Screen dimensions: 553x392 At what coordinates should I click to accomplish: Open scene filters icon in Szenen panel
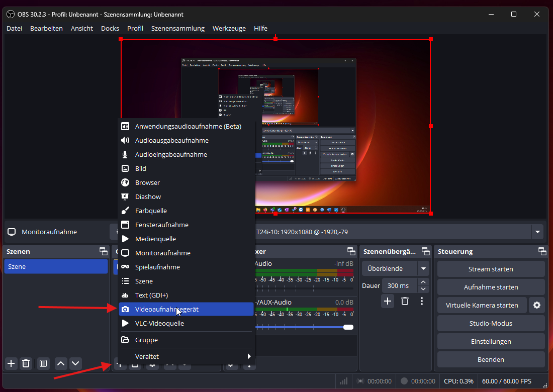pos(43,363)
